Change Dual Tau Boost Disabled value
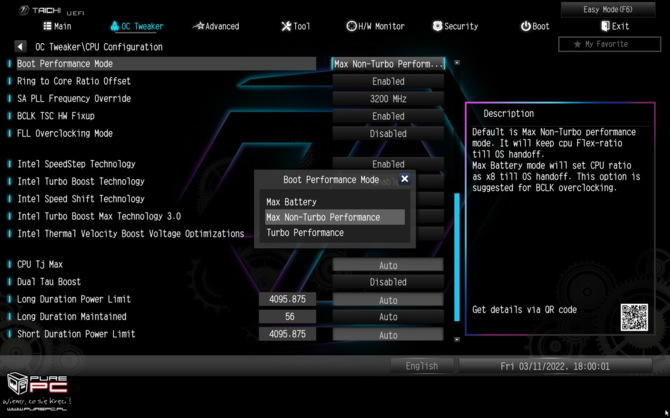Image resolution: width=670 pixels, height=418 pixels. (x=388, y=282)
